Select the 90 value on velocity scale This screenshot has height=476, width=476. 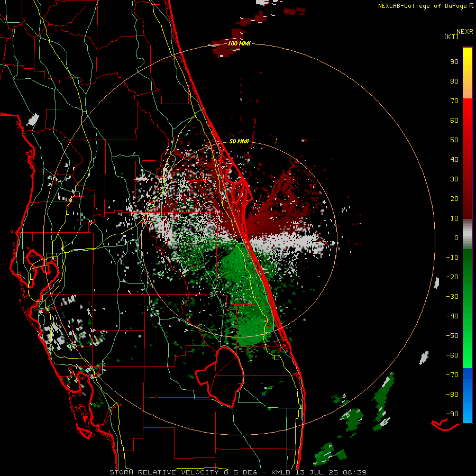[x=454, y=62]
